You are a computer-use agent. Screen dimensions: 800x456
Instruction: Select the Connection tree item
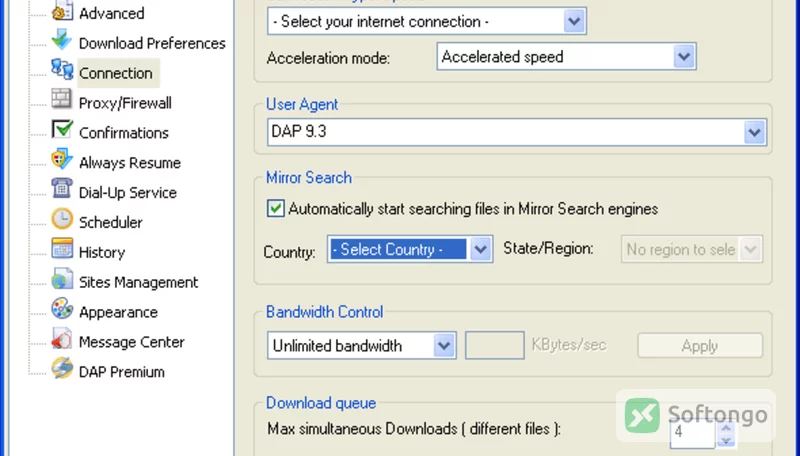tap(116, 73)
